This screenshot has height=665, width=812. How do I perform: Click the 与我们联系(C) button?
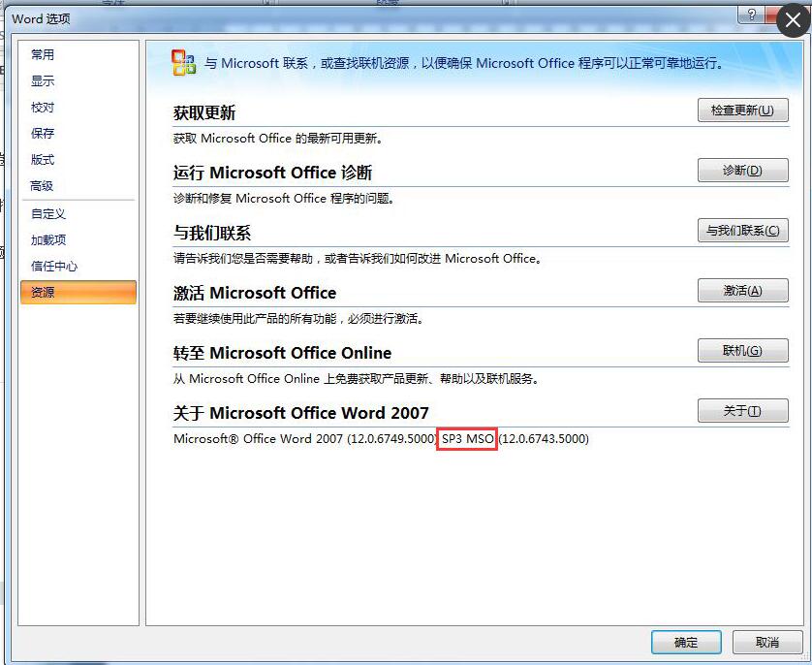pyautogui.click(x=742, y=231)
